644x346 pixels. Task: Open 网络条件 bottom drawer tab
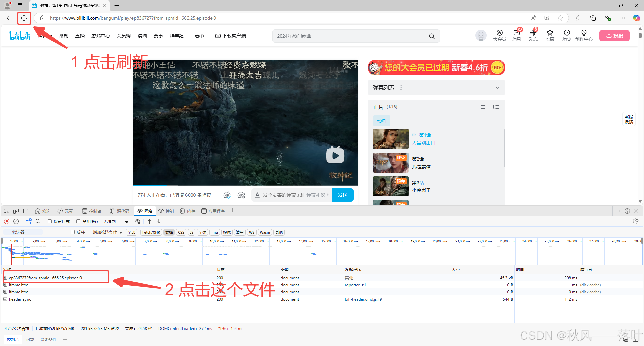click(x=49, y=340)
